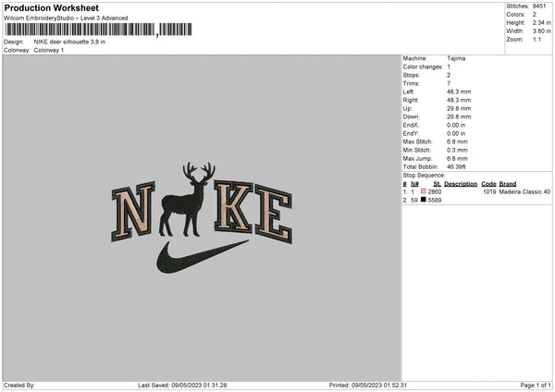This screenshot has width=555, height=392.
Task: Click the 'Page 1 of 1' footer text
Action: (x=536, y=386)
